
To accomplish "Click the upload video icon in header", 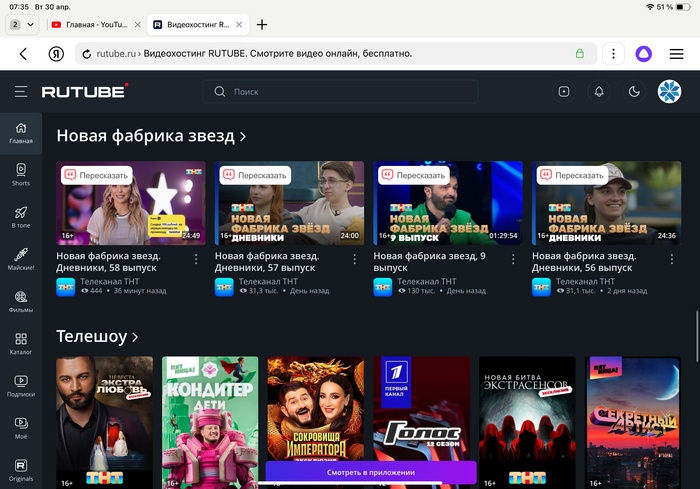I will pos(564,92).
